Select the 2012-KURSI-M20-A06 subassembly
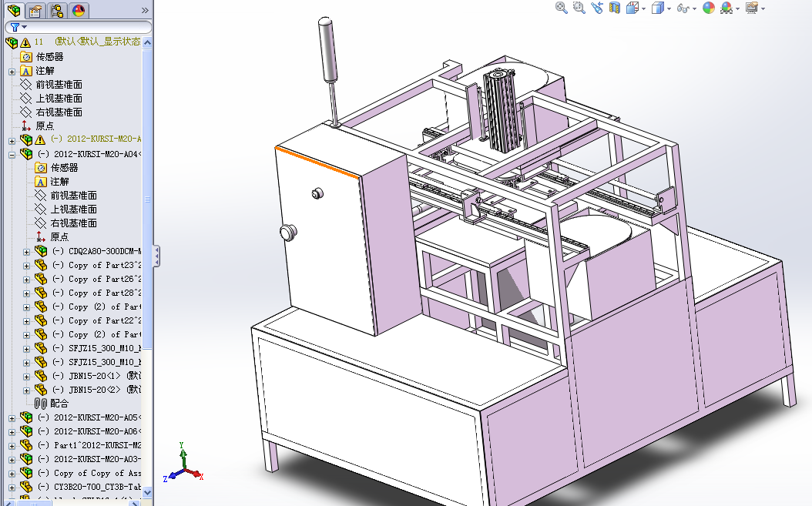812x506 pixels. pyautogui.click(x=89, y=431)
